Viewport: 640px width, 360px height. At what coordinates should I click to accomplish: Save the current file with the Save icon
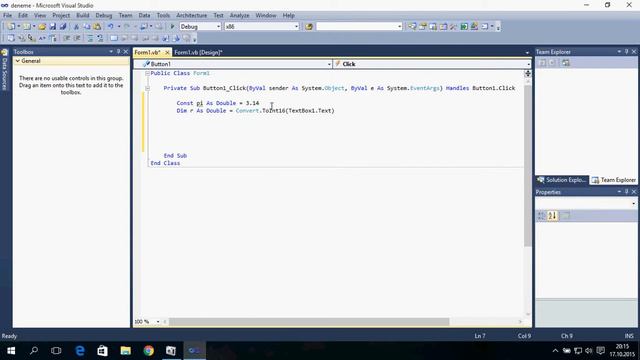point(53,27)
